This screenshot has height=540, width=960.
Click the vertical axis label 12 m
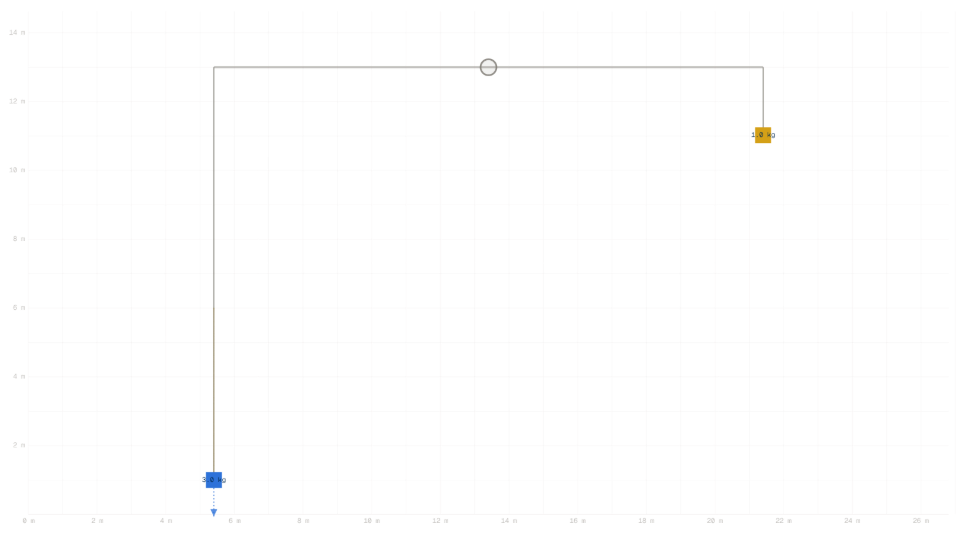pyautogui.click(x=17, y=101)
